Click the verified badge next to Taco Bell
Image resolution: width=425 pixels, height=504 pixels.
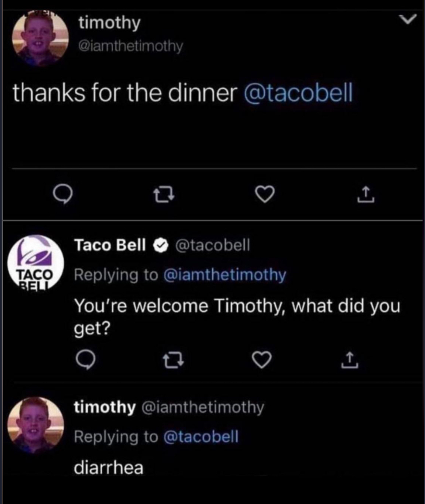(161, 246)
